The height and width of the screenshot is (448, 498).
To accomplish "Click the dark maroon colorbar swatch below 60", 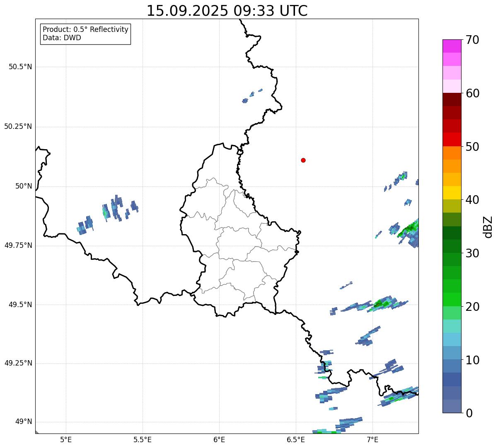I will coord(452,99).
